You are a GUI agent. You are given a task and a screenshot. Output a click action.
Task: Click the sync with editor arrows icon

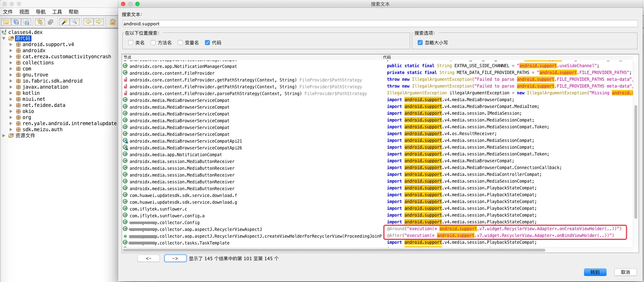pos(40,22)
